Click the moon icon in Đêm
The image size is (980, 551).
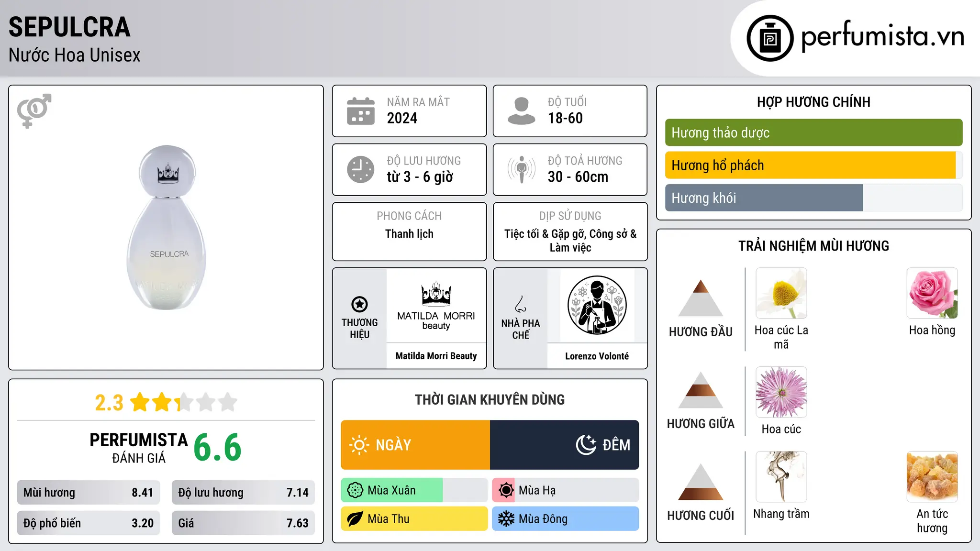586,445
